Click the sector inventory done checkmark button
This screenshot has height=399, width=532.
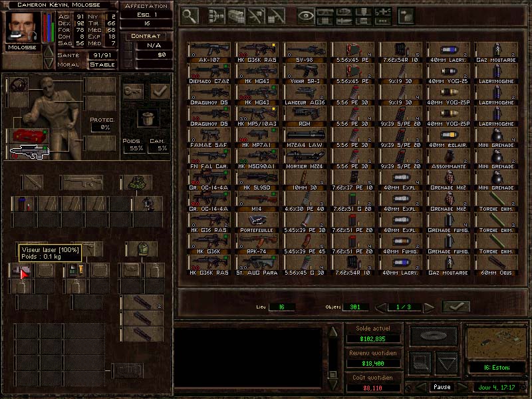tap(456, 307)
